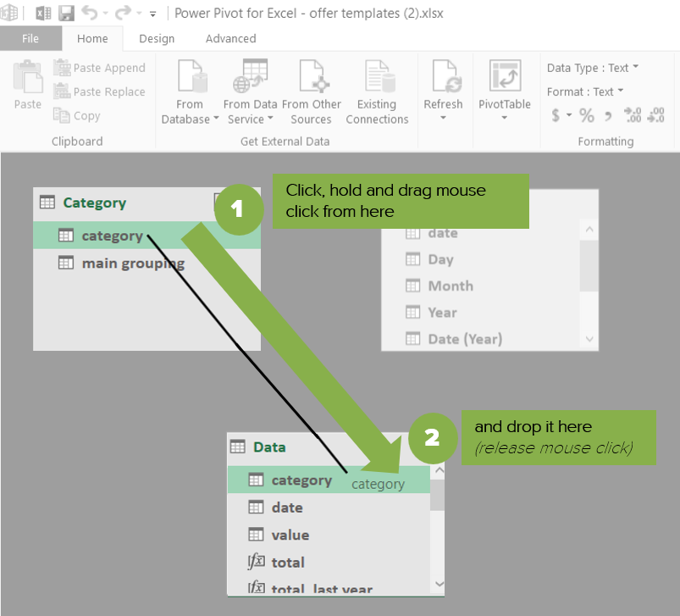Increase decimal places icon
The image size is (680, 616).
pos(633,115)
